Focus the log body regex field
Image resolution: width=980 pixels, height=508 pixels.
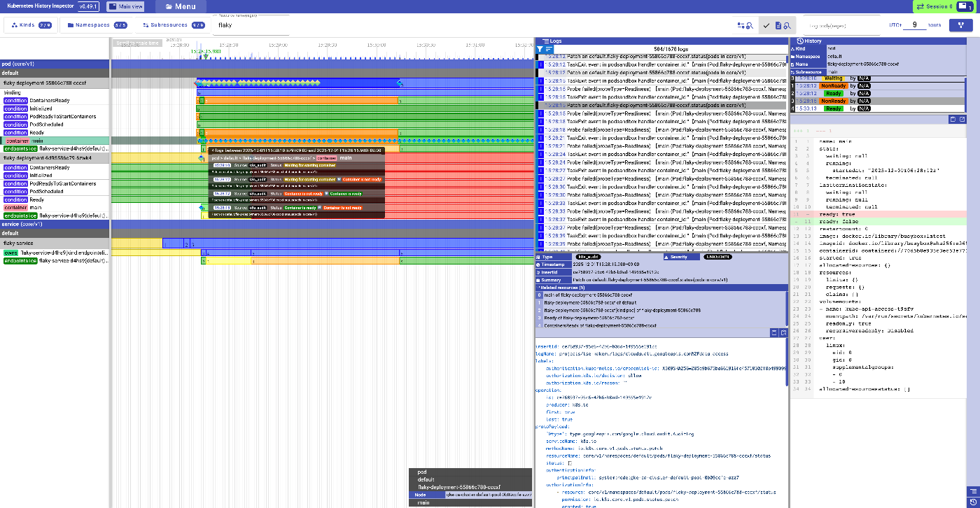coord(841,25)
